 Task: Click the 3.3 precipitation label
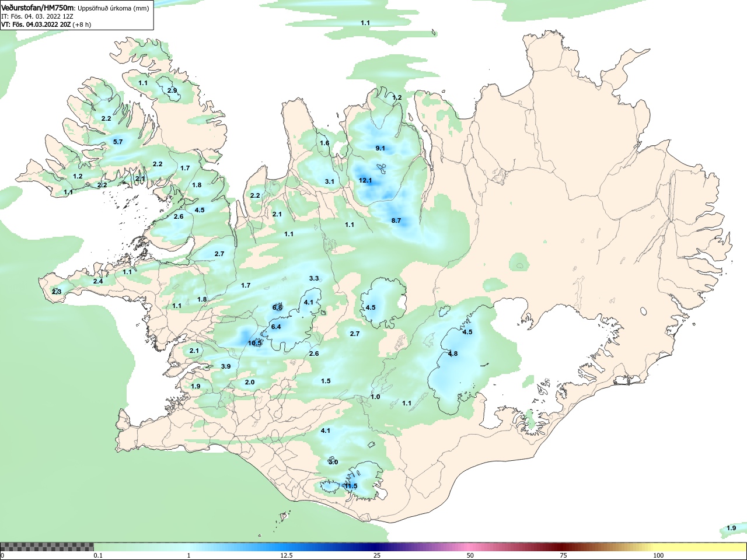pyautogui.click(x=314, y=278)
